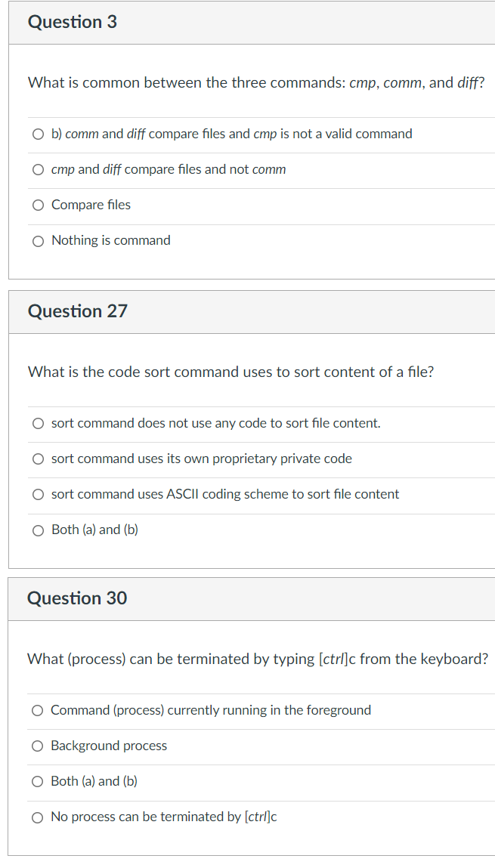The image size is (495, 868).
Task: Click the Question 27 header
Action: pos(78,311)
